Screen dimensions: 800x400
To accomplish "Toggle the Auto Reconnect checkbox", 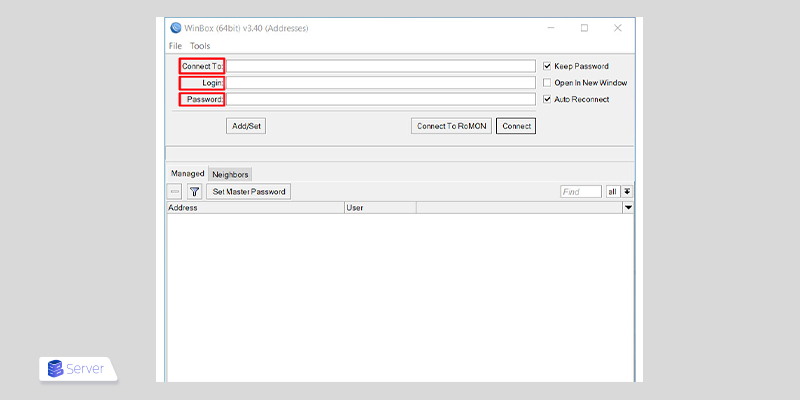I will tap(547, 99).
